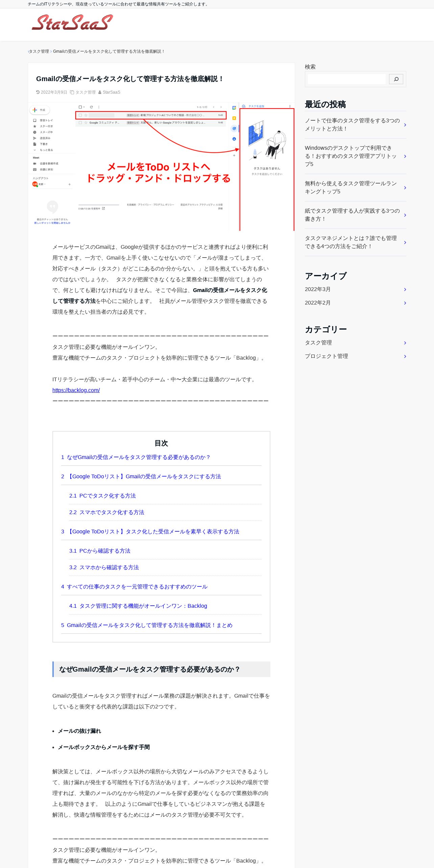Open the 2022年2月 archive

pyautogui.click(x=355, y=303)
